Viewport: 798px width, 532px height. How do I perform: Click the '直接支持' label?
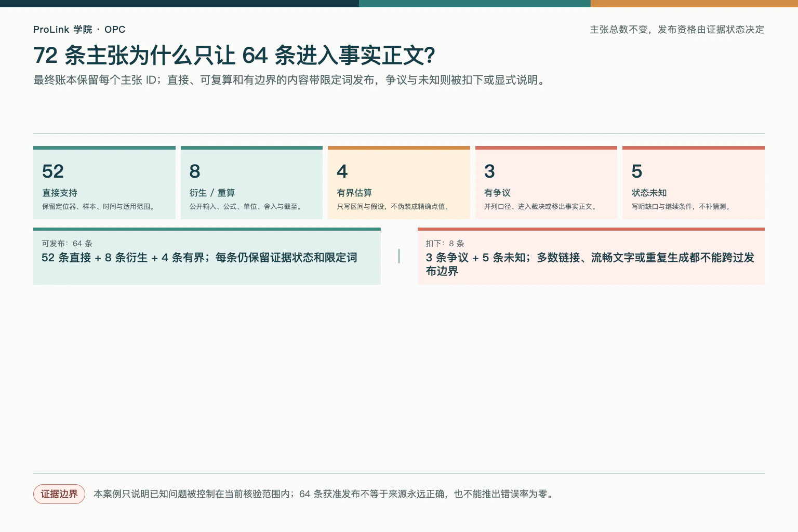(x=60, y=193)
